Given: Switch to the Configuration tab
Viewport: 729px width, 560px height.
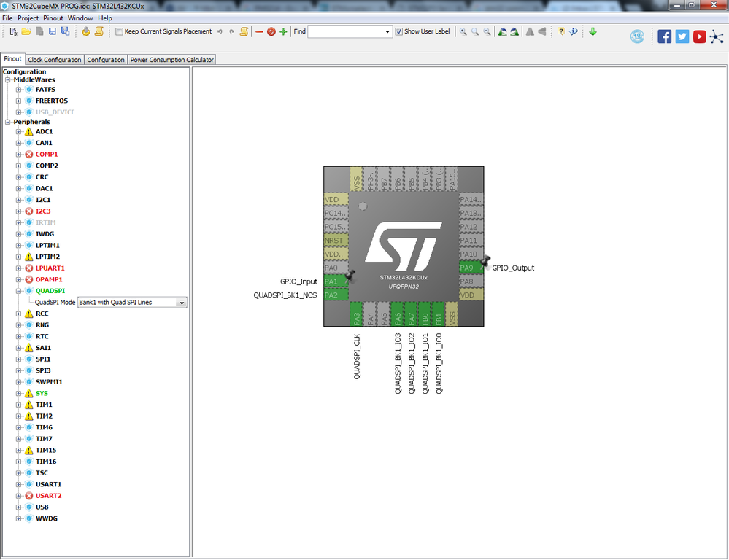Looking at the screenshot, I should pos(106,60).
